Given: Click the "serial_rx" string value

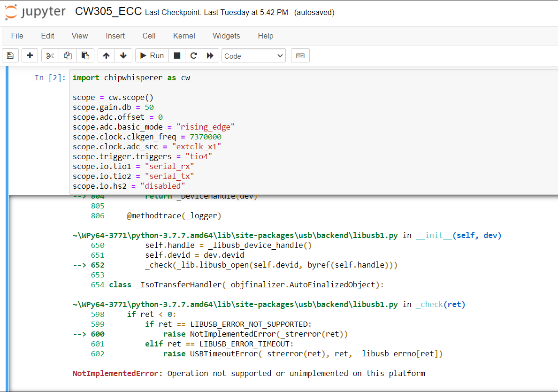Looking at the screenshot, I should point(169,166).
